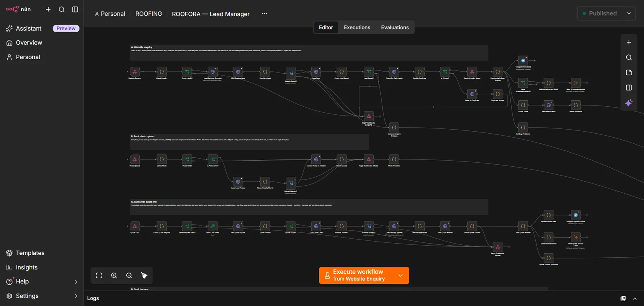This screenshot has height=306, width=644.
Task: Open workflow actions ellipsis menu
Action: pyautogui.click(x=264, y=13)
